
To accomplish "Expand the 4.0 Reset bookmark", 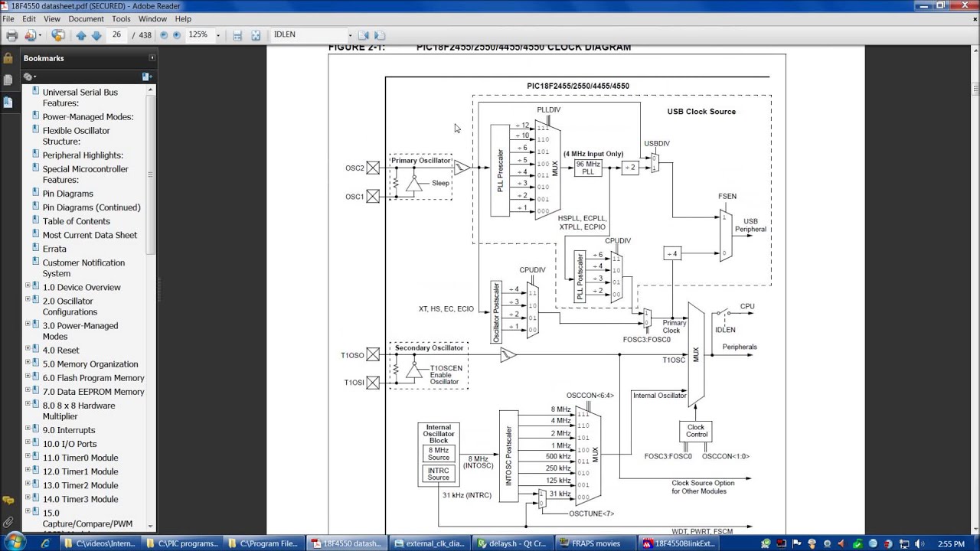I will pyautogui.click(x=28, y=349).
